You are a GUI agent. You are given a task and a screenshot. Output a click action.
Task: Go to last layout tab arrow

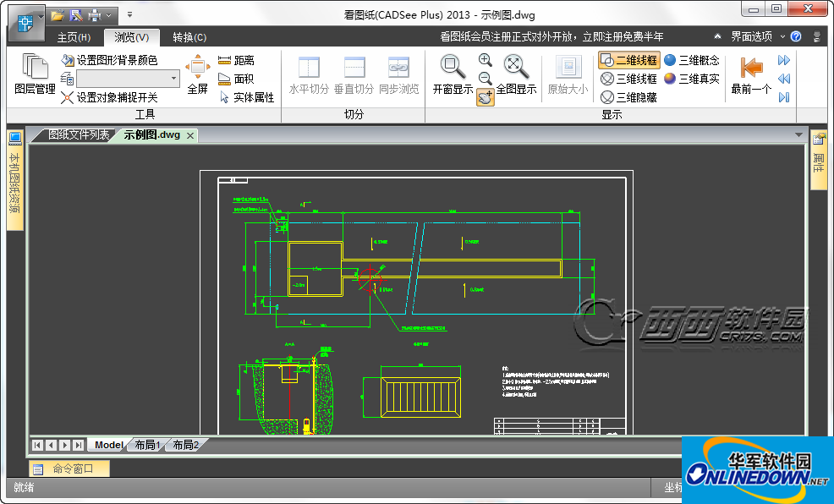[79, 445]
